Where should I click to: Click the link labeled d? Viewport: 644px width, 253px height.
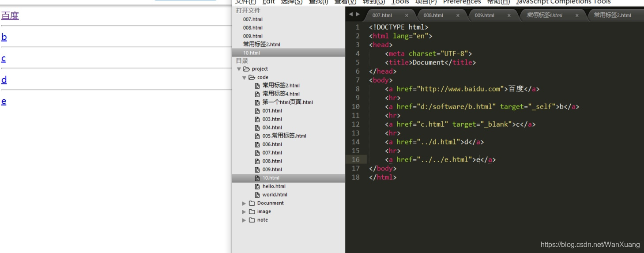tap(4, 80)
